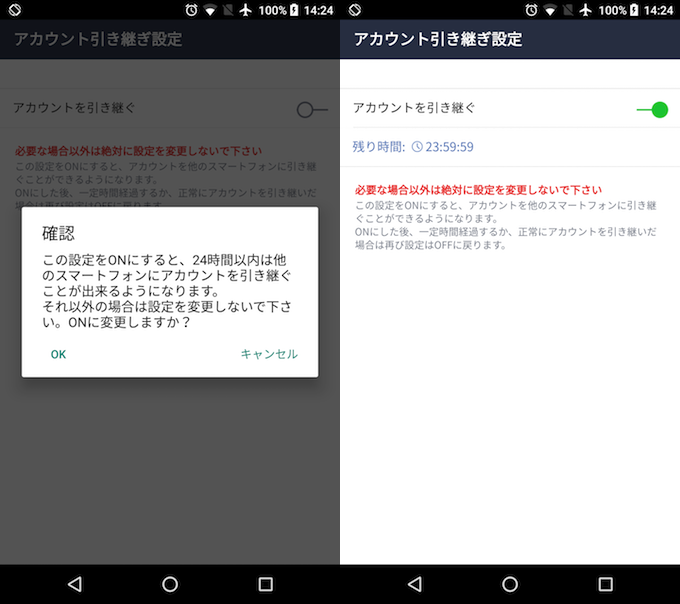Tap Android home button on left screen
Viewport: 680px width, 604px height.
[x=170, y=584]
